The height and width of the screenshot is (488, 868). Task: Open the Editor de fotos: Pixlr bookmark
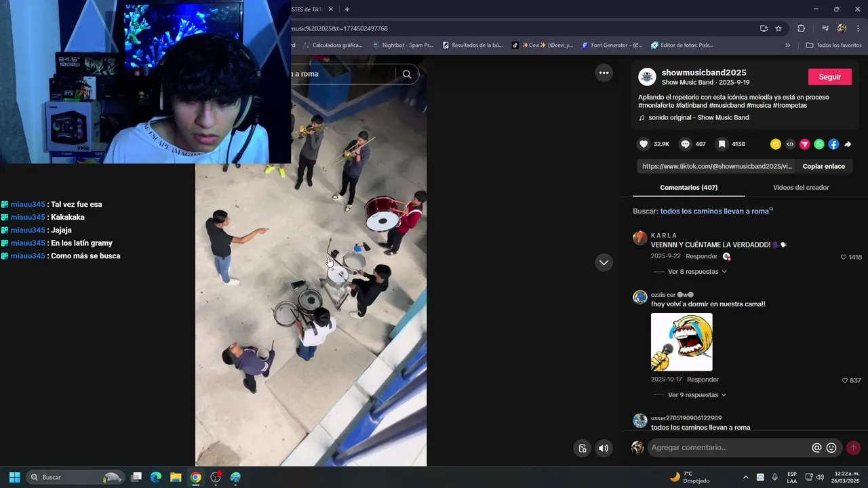tap(682, 45)
